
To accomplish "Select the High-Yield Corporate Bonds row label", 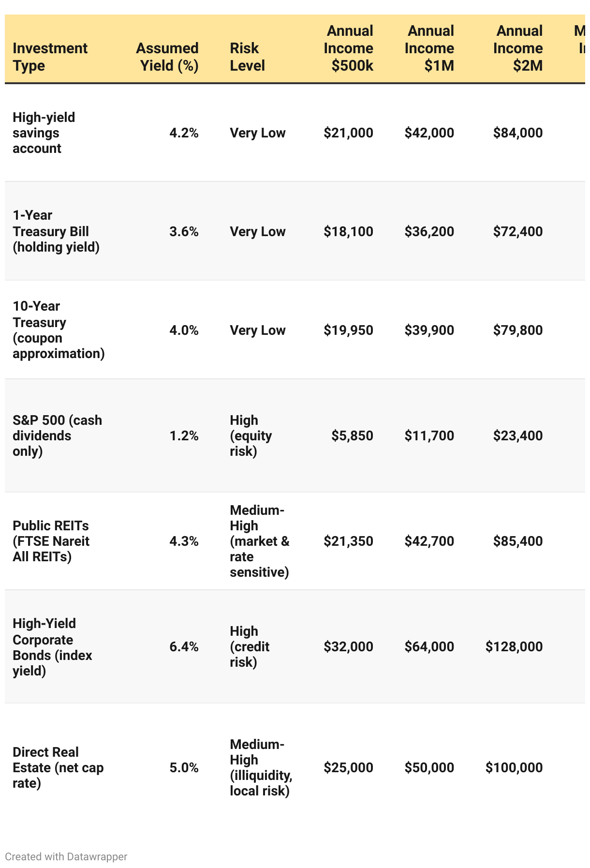I will [x=52, y=647].
